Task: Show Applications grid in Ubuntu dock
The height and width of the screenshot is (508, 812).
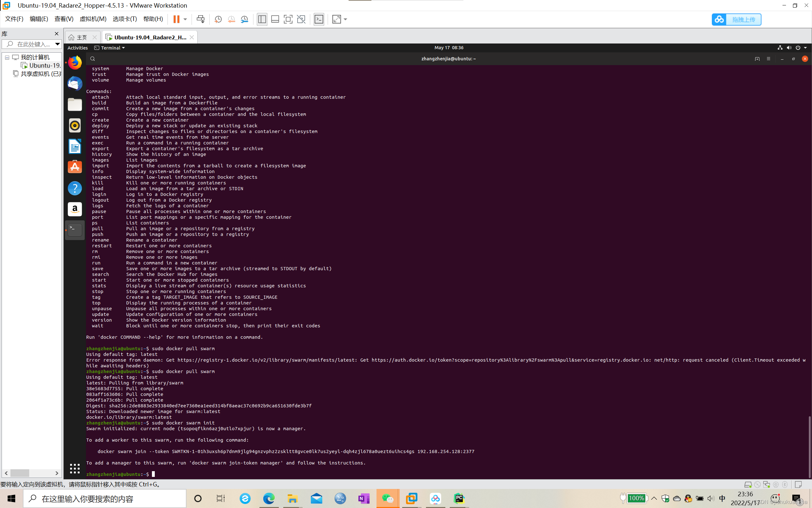Action: click(75, 468)
